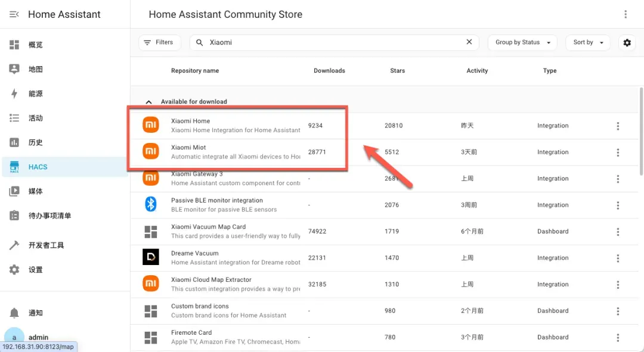Screen dimensions: 644x352
Task: Open the notifications bell in sidebar
Action: 14,313
